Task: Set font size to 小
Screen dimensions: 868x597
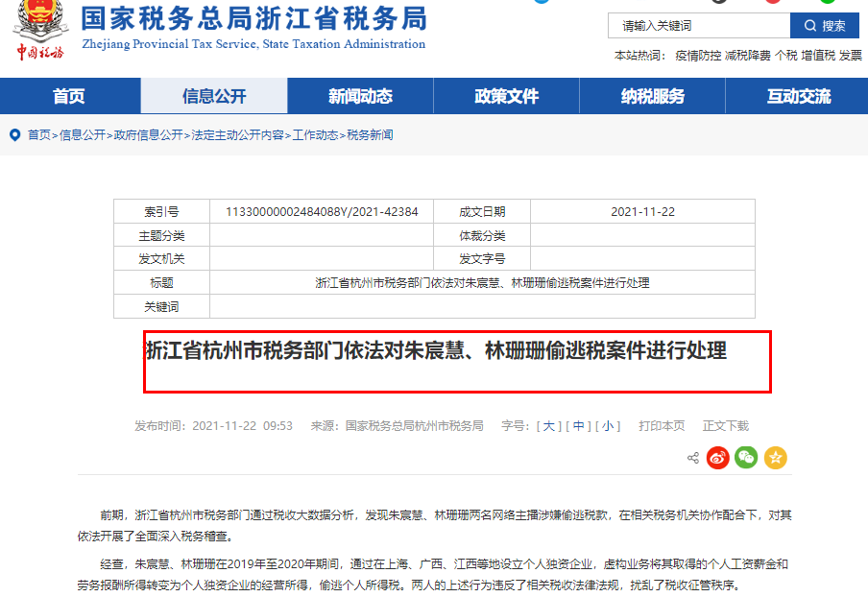Action: (x=608, y=426)
